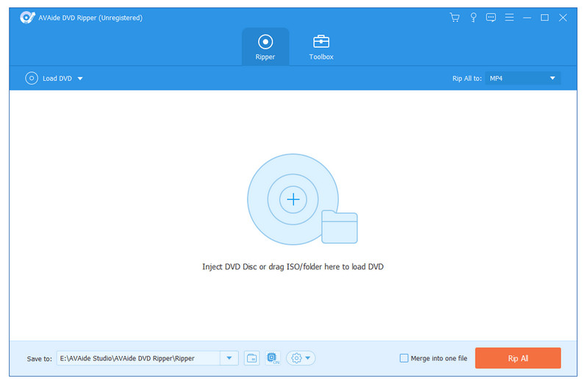Screen dimensions: 588x384
Task: Switch to the Toolbox tab
Action: tap(321, 47)
